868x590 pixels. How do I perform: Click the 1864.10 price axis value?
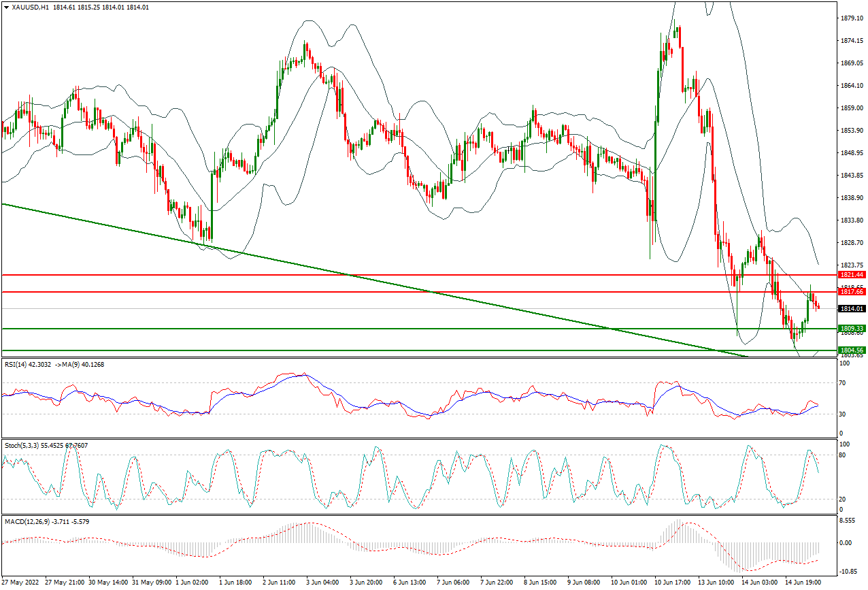click(852, 86)
